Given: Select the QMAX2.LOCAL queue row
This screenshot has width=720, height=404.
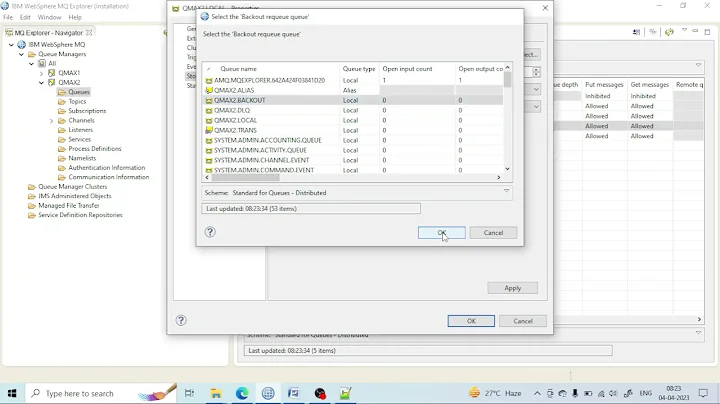Looking at the screenshot, I should point(352,120).
